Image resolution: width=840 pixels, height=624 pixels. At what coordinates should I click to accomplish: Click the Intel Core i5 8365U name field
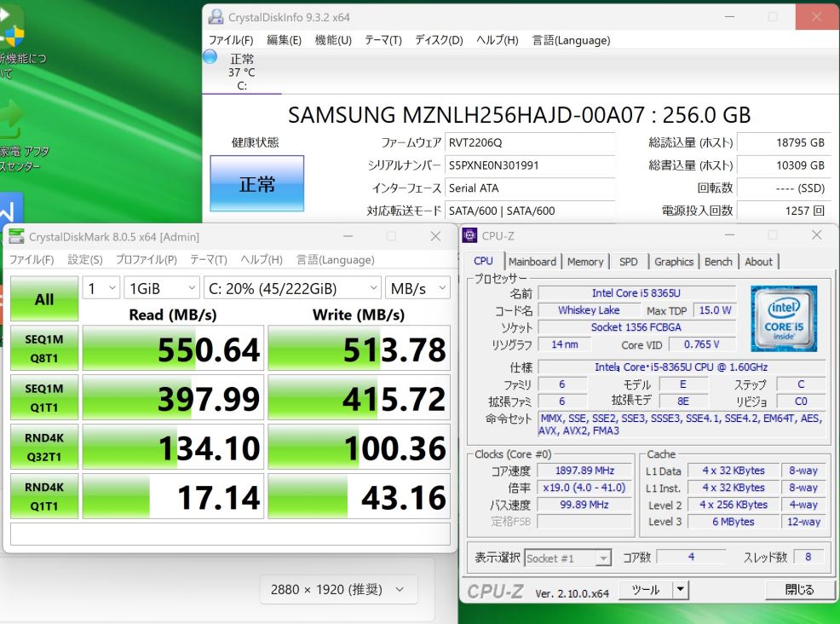coord(636,292)
